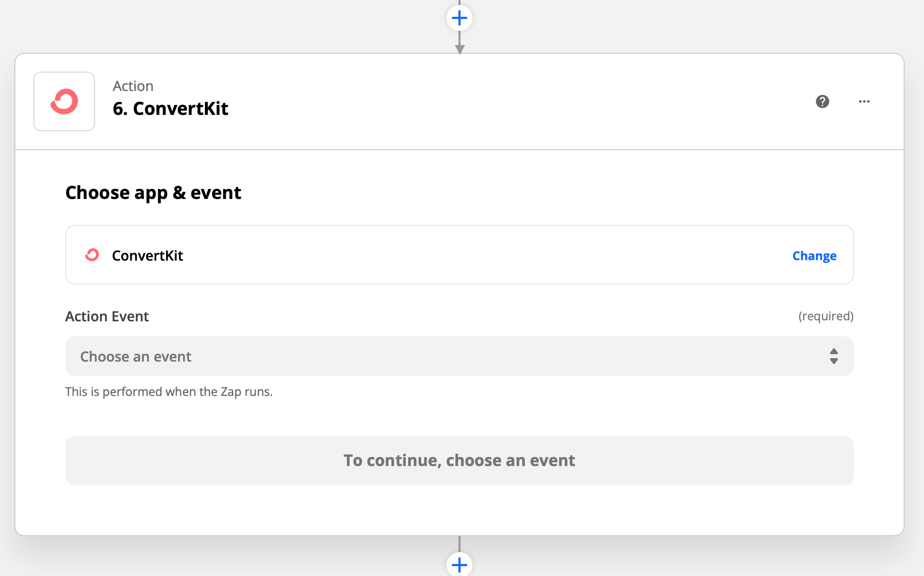The width and height of the screenshot is (924, 576).
Task: Click the "Action Event" field label
Action: click(x=107, y=316)
